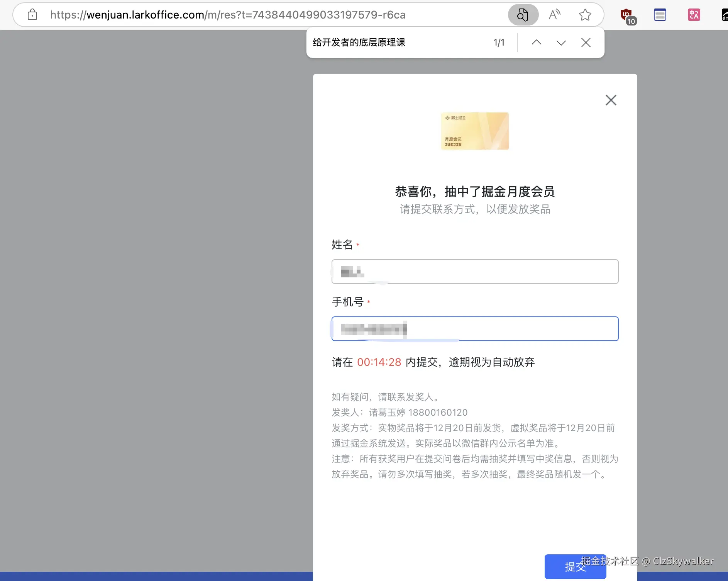The height and width of the screenshot is (581, 728).
Task: Click the line 如有疑问，请联系发奖人。
Action: click(386, 397)
